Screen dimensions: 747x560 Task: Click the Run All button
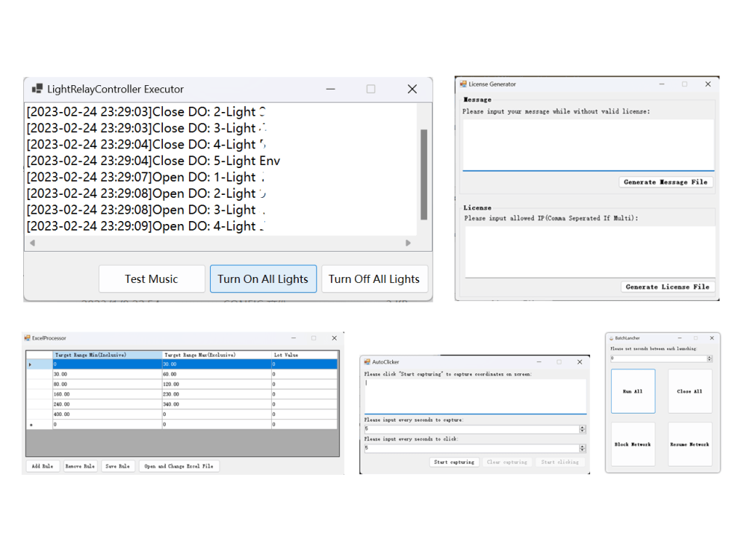click(x=633, y=391)
